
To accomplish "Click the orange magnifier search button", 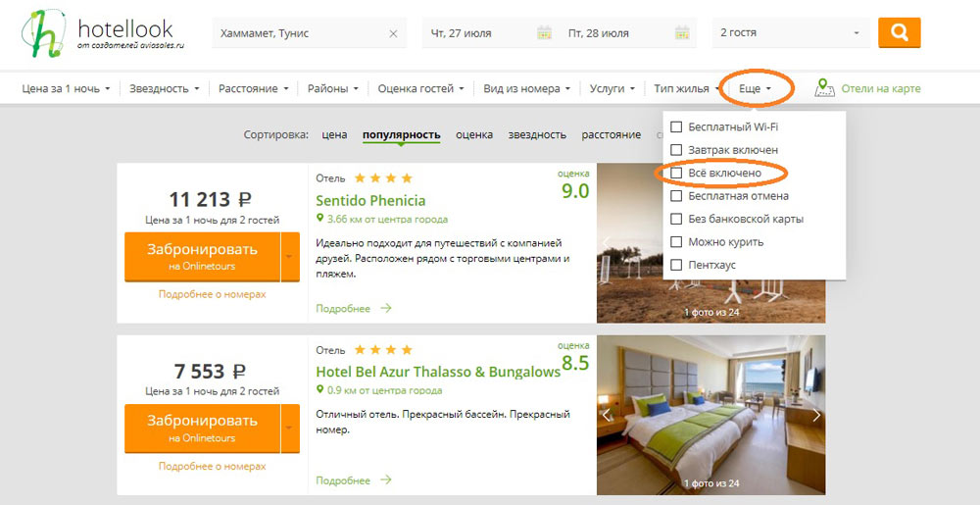I will pos(900,32).
